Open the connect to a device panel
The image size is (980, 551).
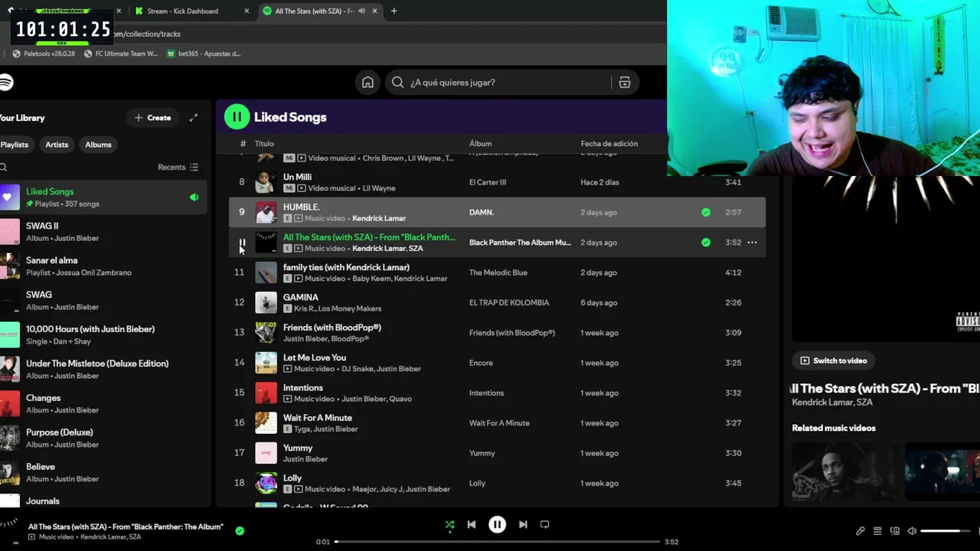pos(895,531)
